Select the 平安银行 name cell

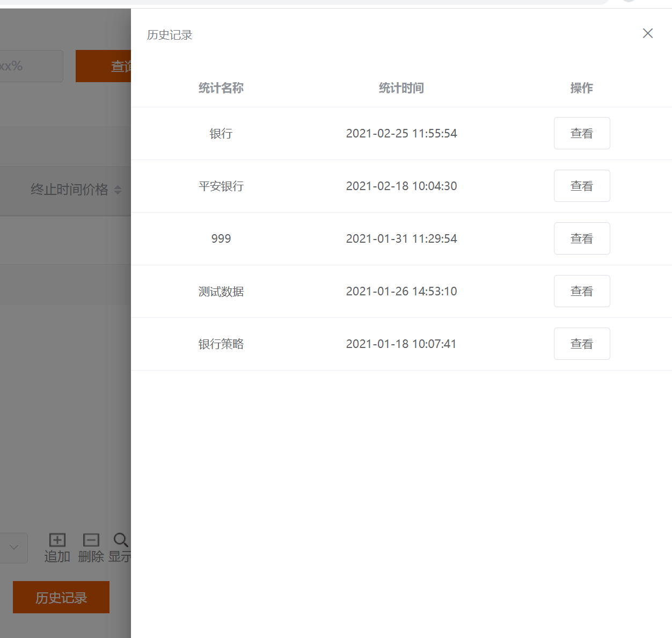(x=221, y=186)
